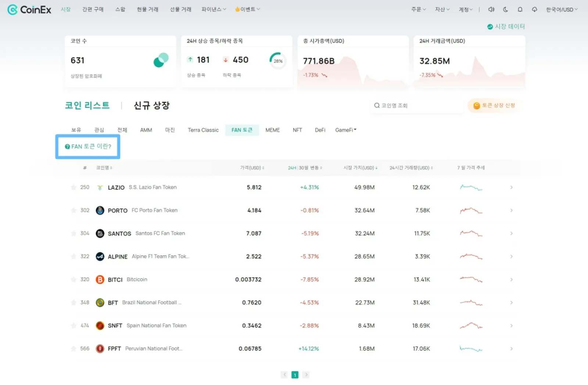The width and height of the screenshot is (588, 385).
Task: Click the 시장 데이터 chart icon
Action: (x=490, y=26)
